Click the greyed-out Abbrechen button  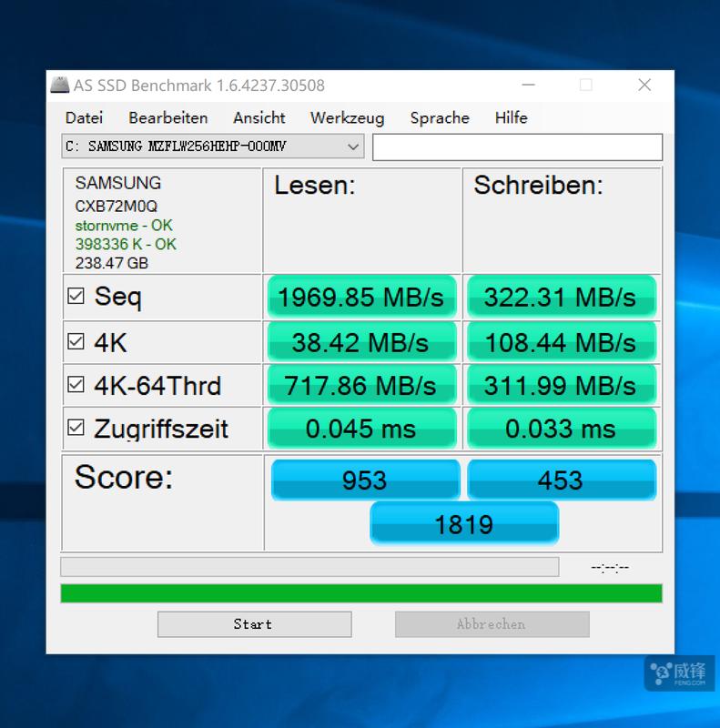point(492,624)
